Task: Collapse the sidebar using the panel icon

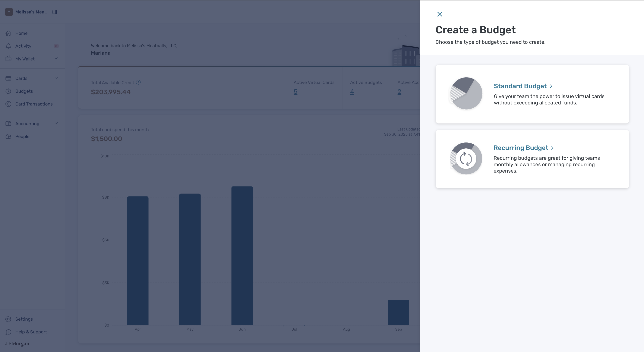Action: click(x=55, y=12)
